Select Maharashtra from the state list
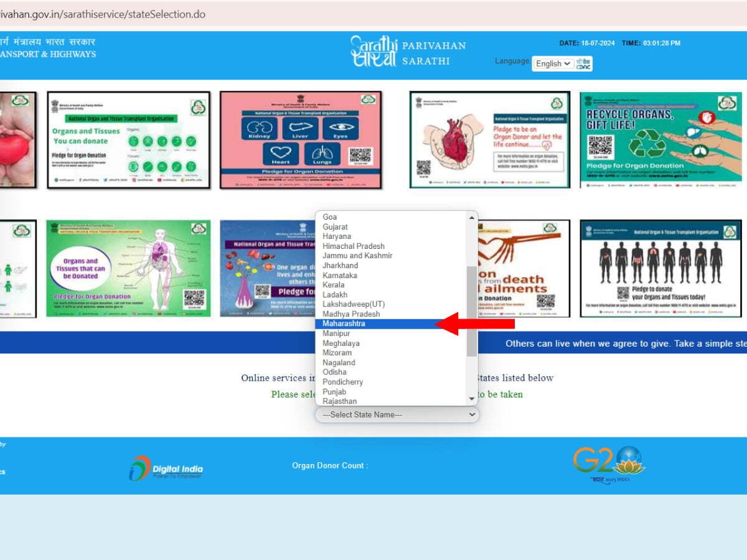The height and width of the screenshot is (560, 747). click(344, 324)
